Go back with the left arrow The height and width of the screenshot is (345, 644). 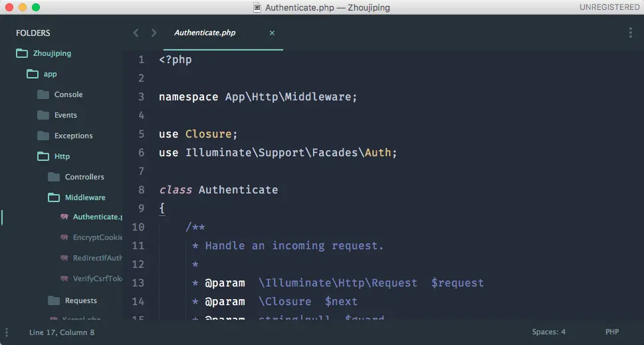(136, 33)
